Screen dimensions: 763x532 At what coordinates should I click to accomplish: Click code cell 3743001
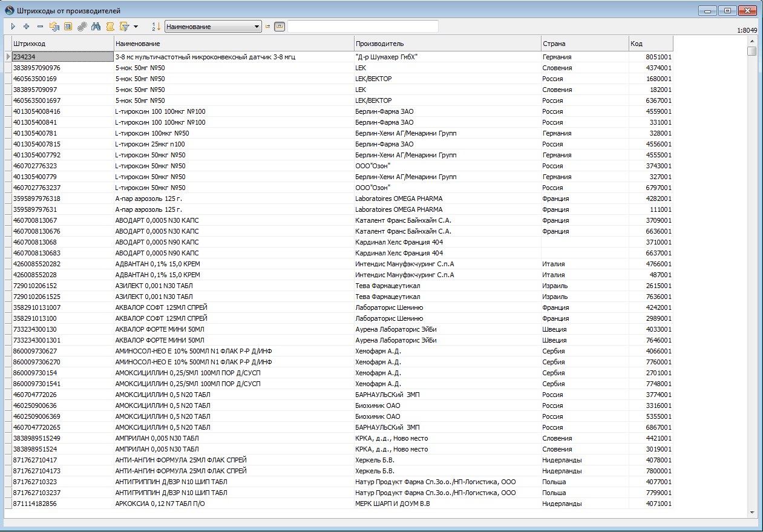point(650,166)
